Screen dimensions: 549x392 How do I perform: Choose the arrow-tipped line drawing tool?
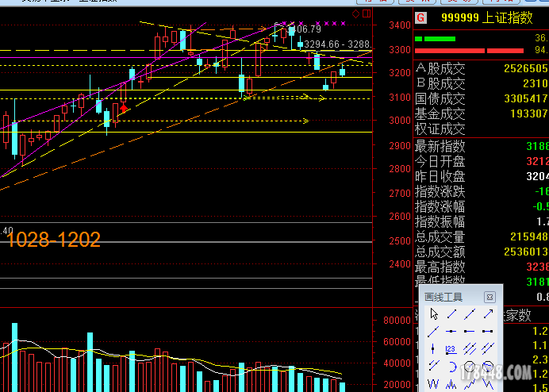(488, 314)
